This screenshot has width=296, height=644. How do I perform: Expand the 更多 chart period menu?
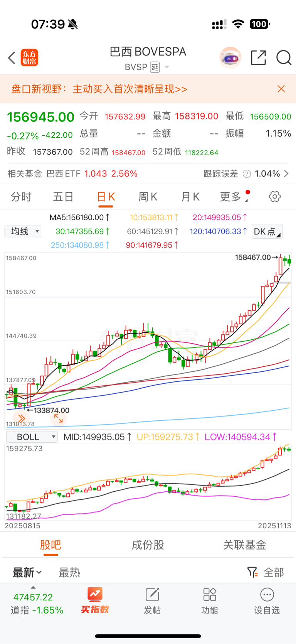click(234, 197)
